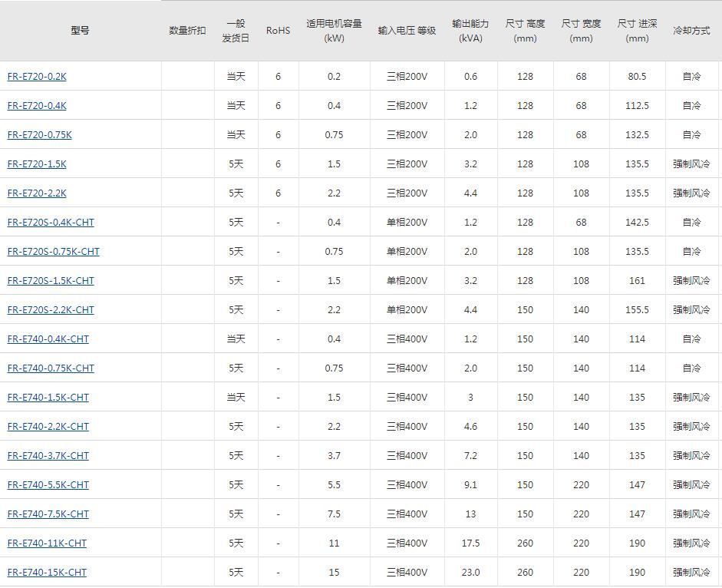
Task: Select the 5.5 kW motor capacity cell
Action: click(335, 485)
